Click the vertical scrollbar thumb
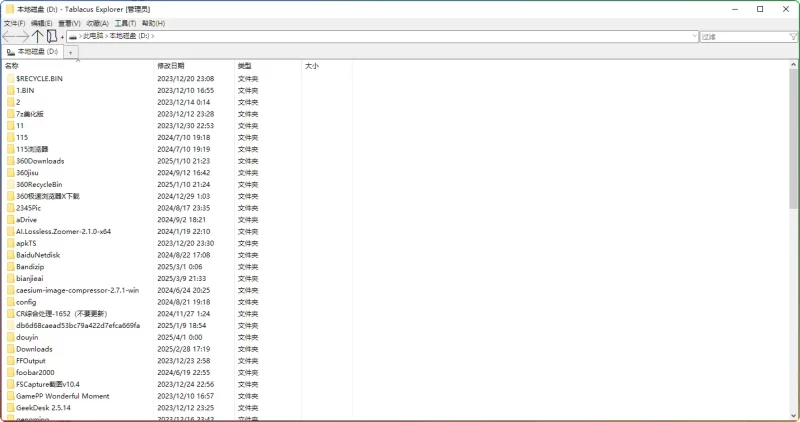Screen dimensions: 800x422 (793, 139)
